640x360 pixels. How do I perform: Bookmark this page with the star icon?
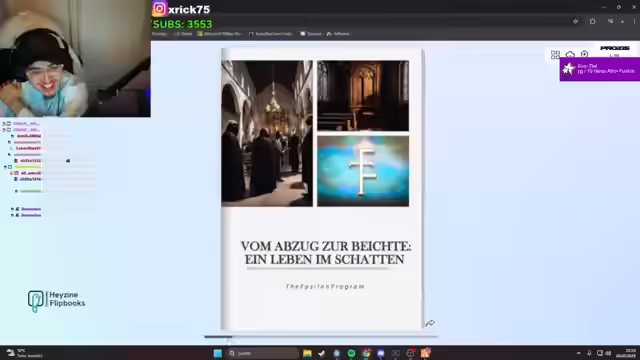tap(576, 21)
